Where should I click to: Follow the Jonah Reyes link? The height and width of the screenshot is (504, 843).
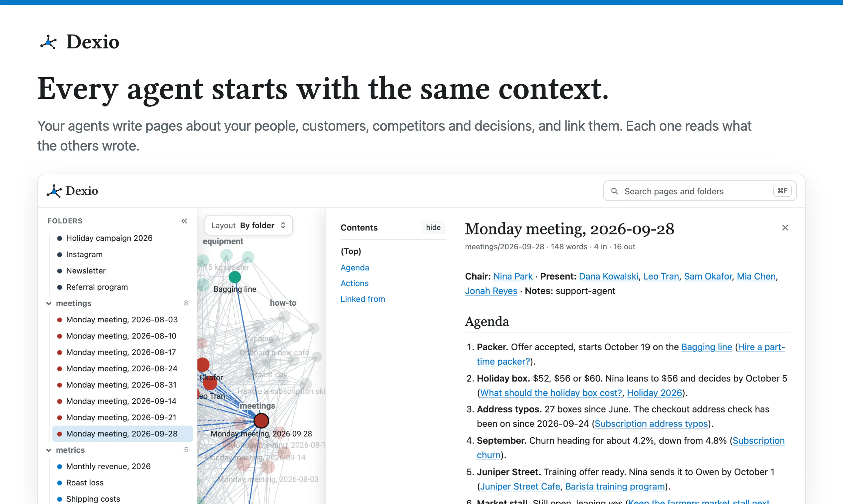(x=491, y=291)
